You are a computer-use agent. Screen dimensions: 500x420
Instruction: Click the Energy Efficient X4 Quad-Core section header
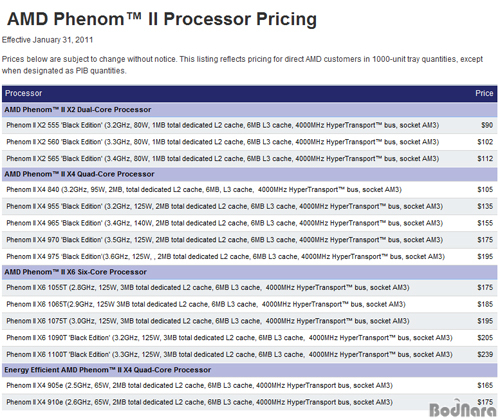[x=250, y=370]
